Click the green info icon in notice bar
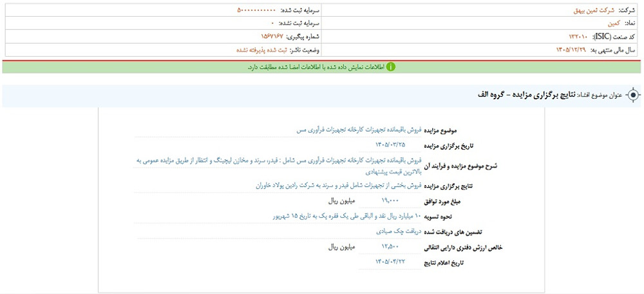 (390, 67)
